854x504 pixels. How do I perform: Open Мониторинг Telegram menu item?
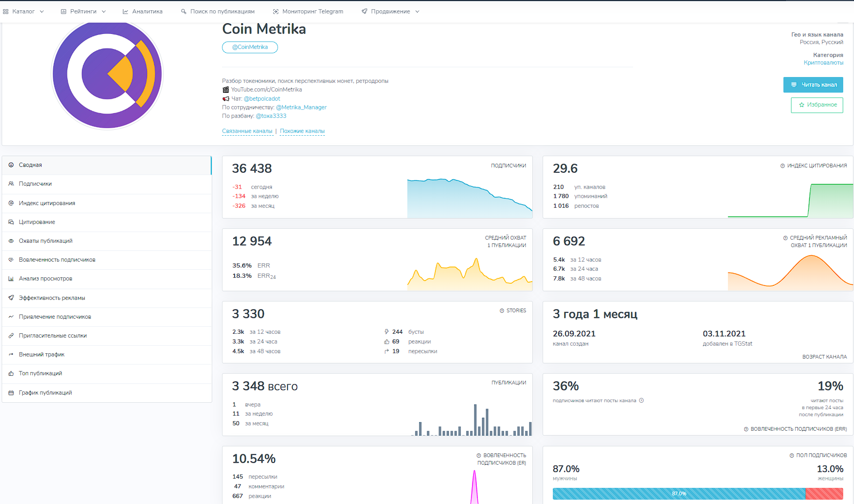(x=308, y=11)
